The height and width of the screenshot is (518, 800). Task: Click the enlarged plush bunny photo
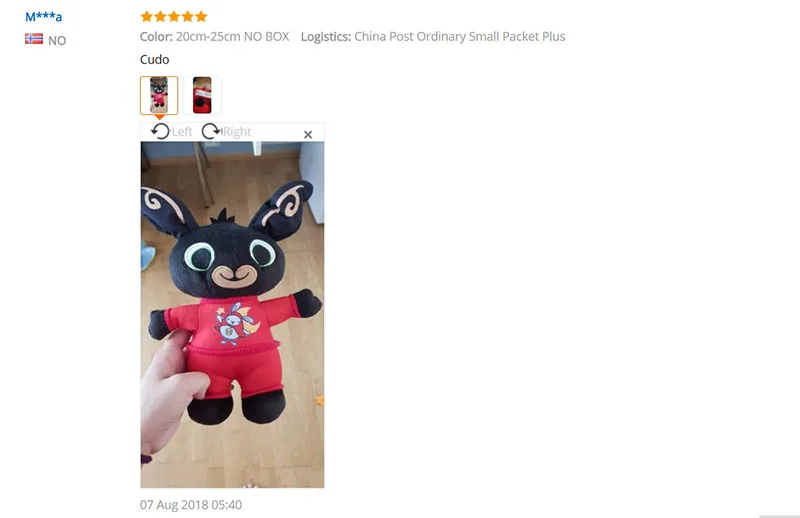tap(232, 315)
